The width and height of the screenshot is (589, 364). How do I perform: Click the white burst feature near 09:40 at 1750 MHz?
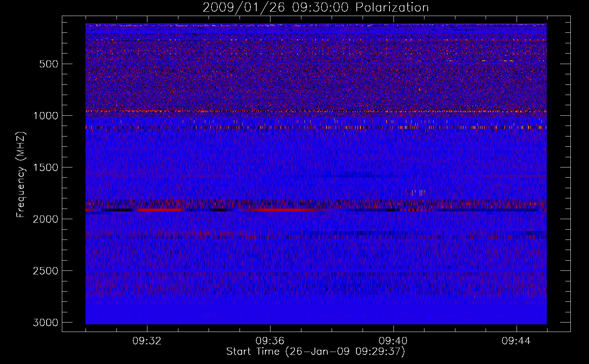(416, 193)
